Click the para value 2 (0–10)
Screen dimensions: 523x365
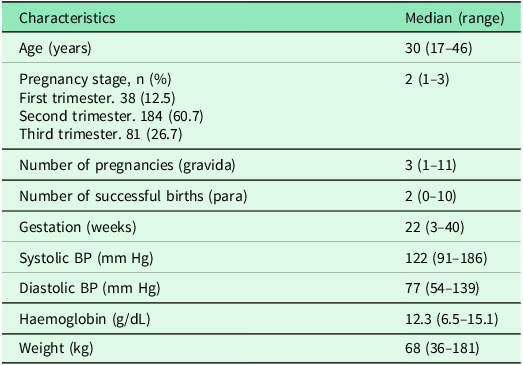[430, 196]
